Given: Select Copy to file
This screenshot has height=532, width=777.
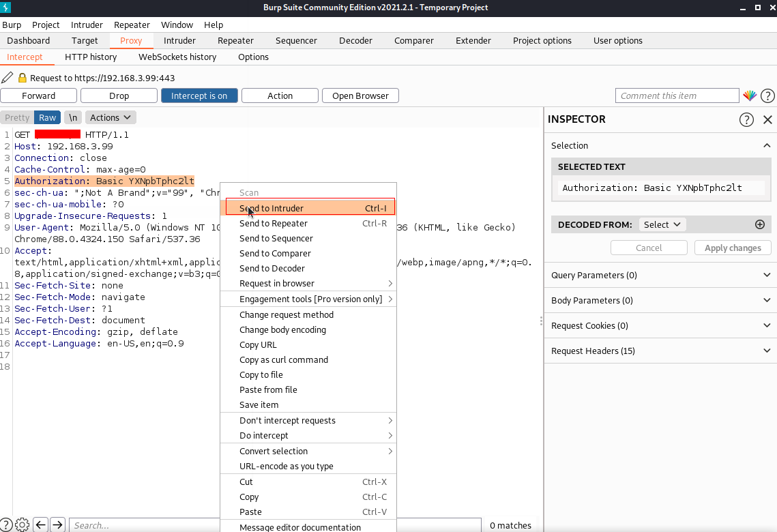Looking at the screenshot, I should pos(308,375).
